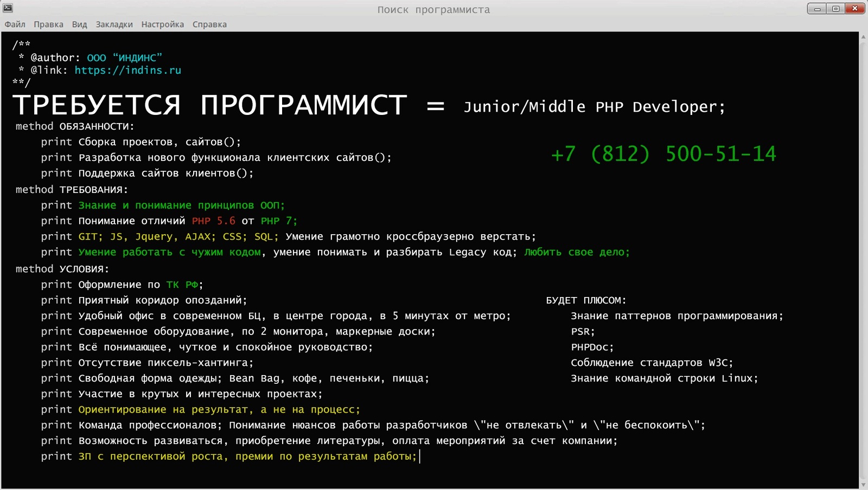Click the PSR; item

point(583,332)
